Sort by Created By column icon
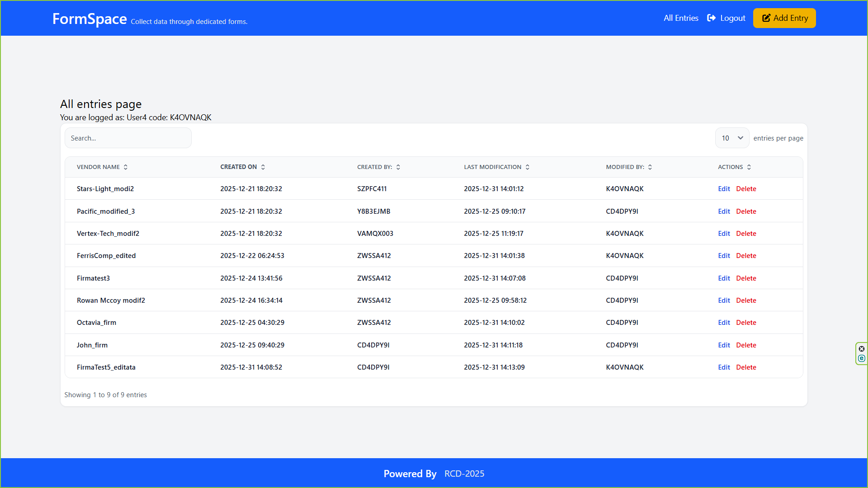This screenshot has height=488, width=868. pyautogui.click(x=398, y=167)
